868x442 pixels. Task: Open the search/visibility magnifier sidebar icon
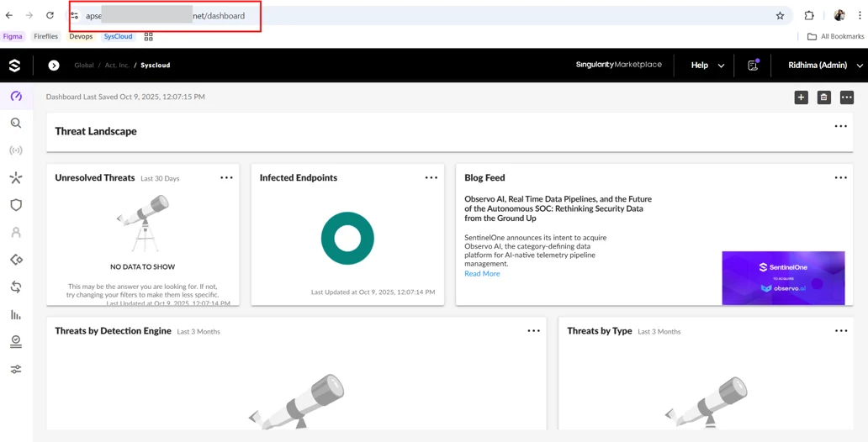(x=16, y=124)
